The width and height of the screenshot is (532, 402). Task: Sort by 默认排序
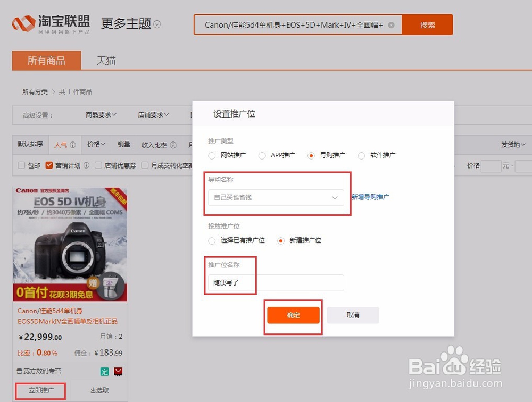pyautogui.click(x=30, y=144)
